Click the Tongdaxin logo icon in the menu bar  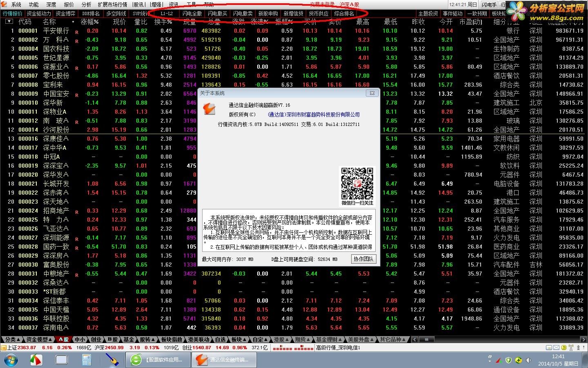pyautogui.click(x=4, y=4)
